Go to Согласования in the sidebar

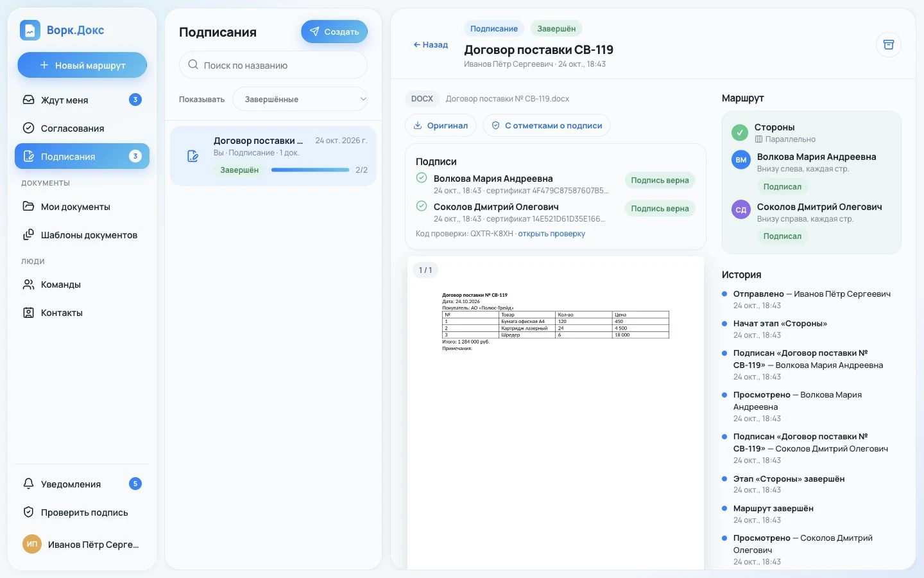[x=82, y=128]
